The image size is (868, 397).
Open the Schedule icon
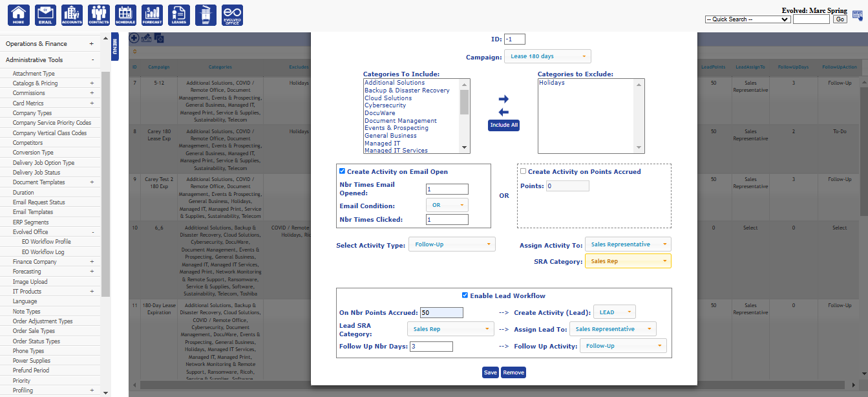coord(125,15)
